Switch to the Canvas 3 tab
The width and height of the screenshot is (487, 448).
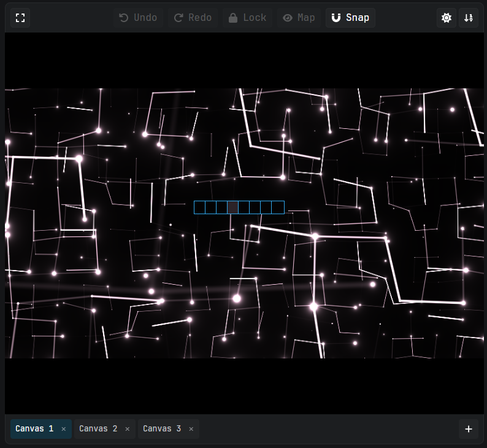point(162,429)
